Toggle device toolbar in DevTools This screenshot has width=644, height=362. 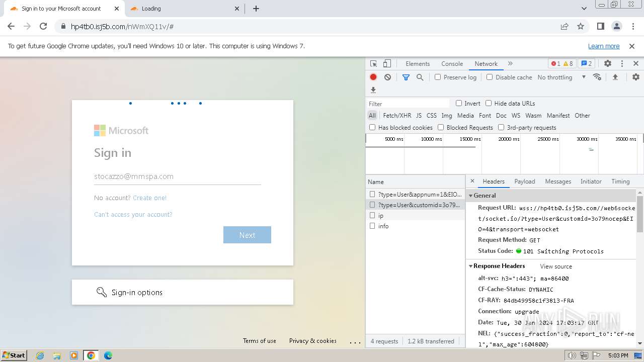coord(387,64)
